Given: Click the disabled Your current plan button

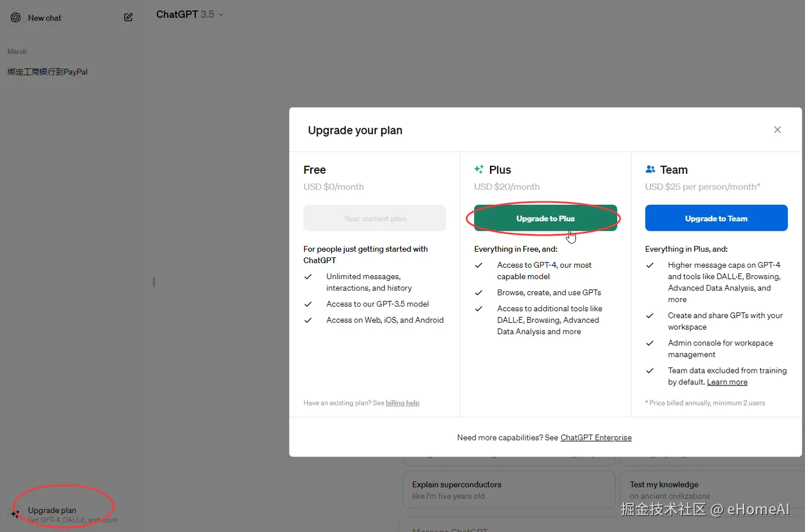Looking at the screenshot, I should pos(374,219).
